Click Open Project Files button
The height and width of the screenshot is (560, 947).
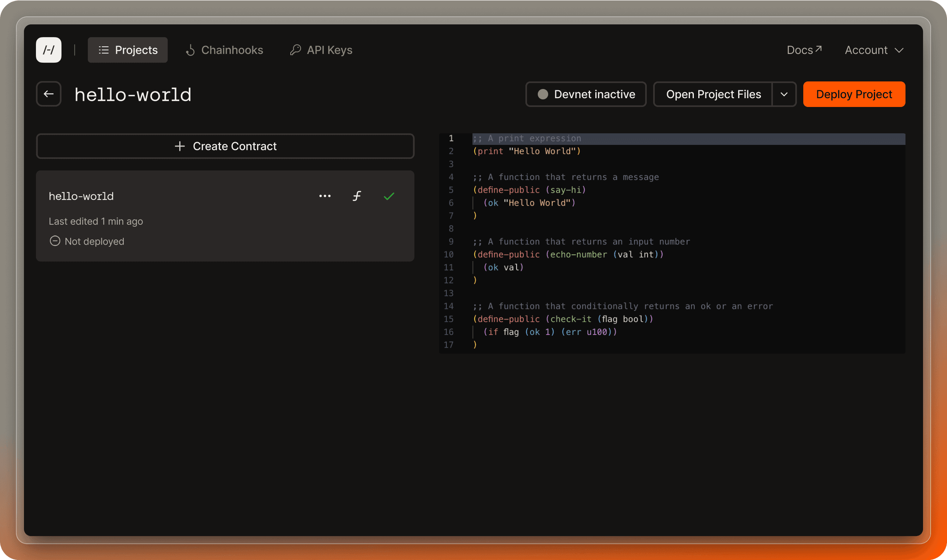pyautogui.click(x=713, y=94)
